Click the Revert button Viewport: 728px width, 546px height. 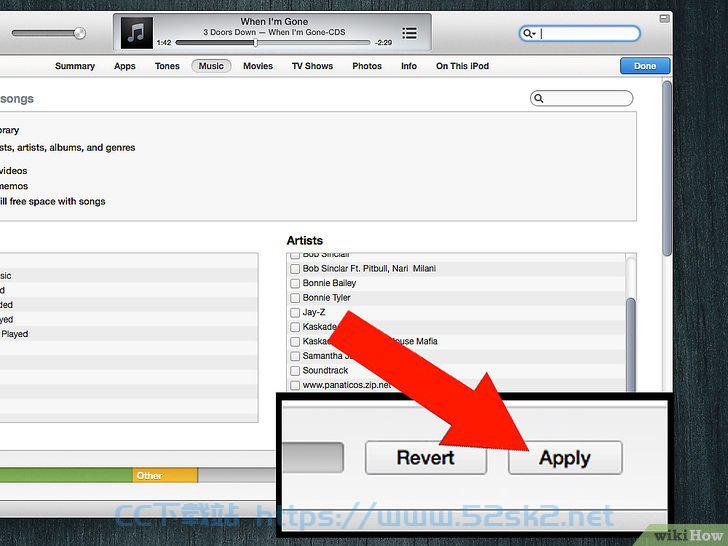pos(426,458)
